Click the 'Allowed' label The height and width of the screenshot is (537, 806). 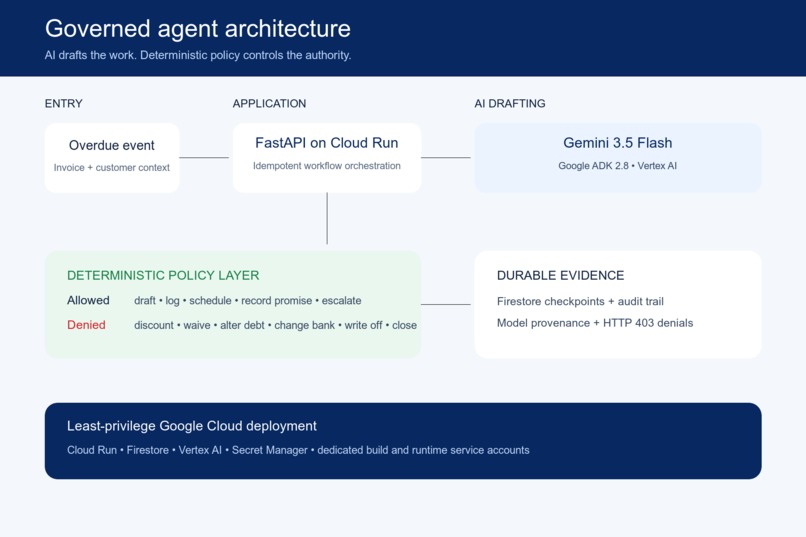88,301
